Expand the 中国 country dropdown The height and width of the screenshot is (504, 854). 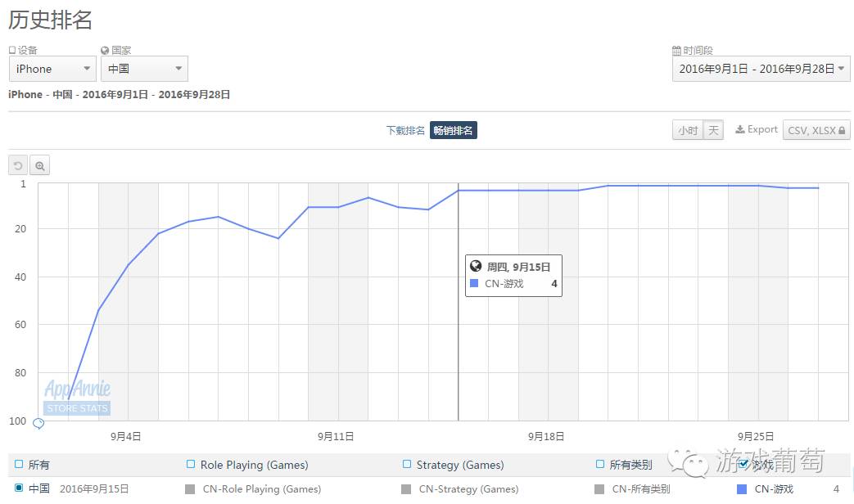(x=144, y=69)
